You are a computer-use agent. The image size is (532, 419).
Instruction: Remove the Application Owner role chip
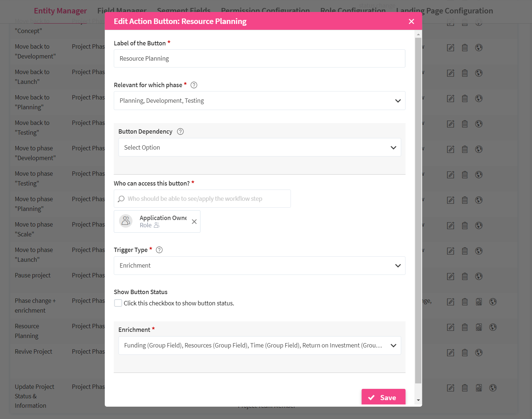coord(194,221)
